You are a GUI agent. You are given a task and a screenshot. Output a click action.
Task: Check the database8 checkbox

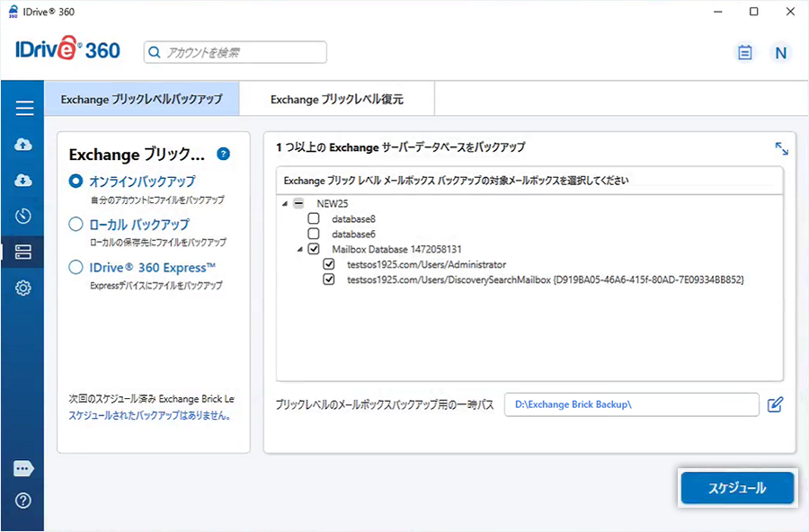click(314, 218)
